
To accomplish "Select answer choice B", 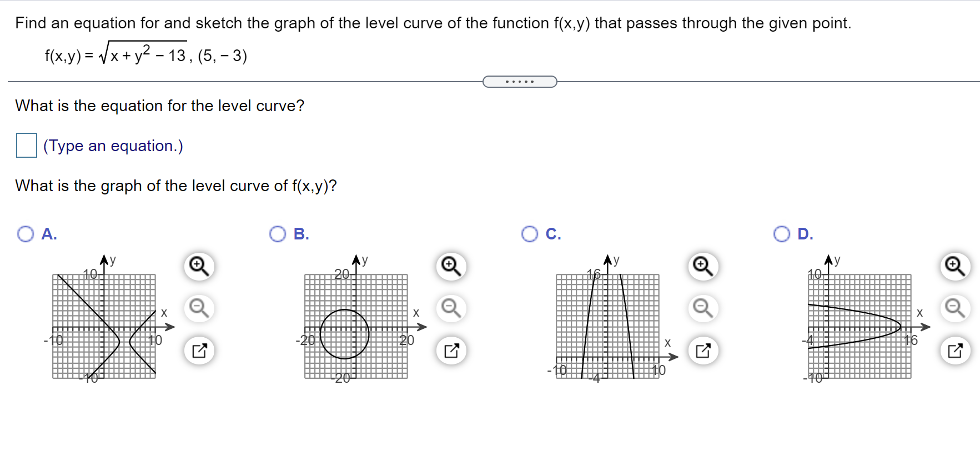I will (x=278, y=234).
